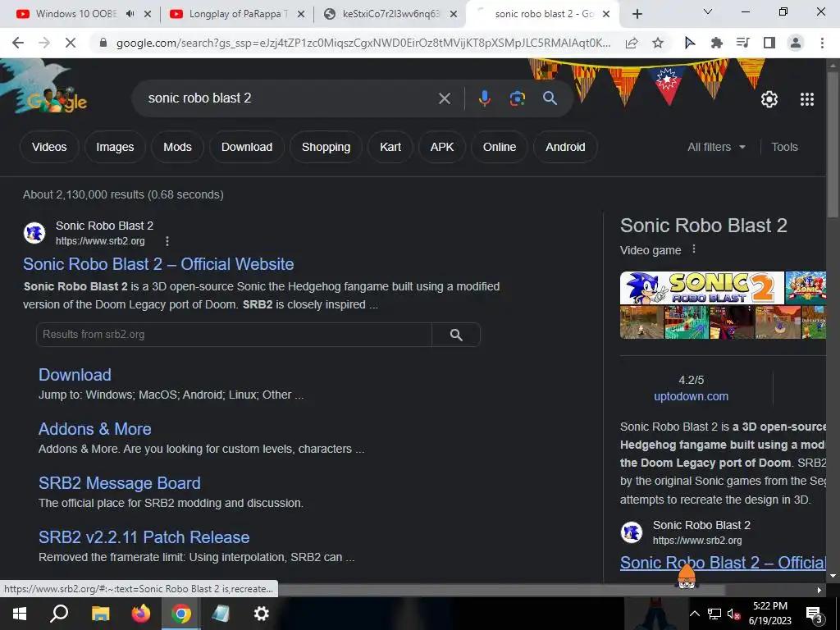
Task: Filter results by Images
Action: tap(115, 147)
